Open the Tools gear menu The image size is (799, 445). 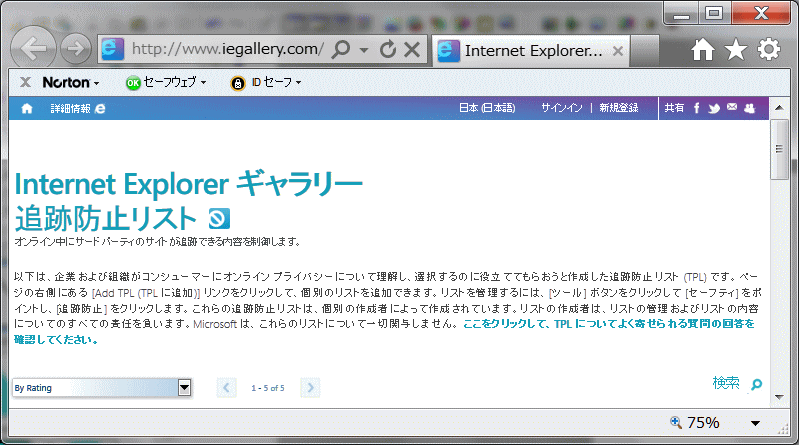tap(768, 49)
